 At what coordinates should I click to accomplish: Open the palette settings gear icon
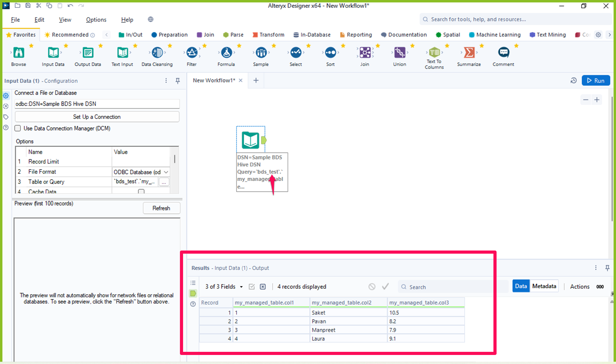click(x=598, y=35)
